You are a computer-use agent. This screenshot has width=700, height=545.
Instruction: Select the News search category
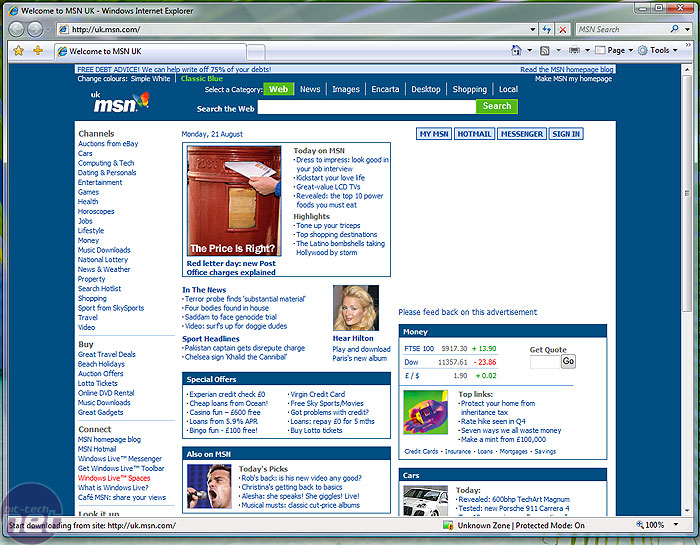(310, 89)
